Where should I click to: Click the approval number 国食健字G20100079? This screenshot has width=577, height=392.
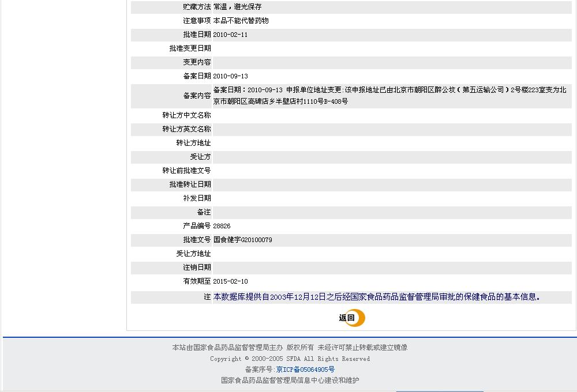point(242,240)
